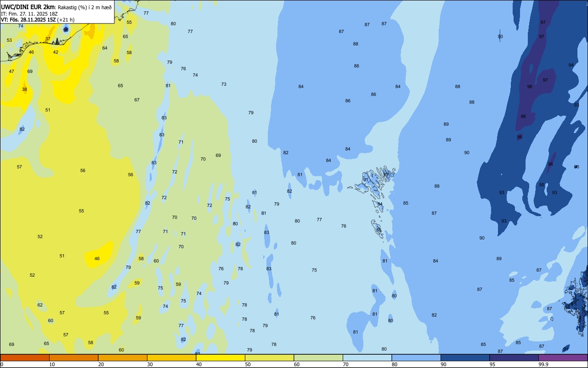Pick the 60–70 light green legend swatch
The height and width of the screenshot is (368, 588).
tap(318, 357)
